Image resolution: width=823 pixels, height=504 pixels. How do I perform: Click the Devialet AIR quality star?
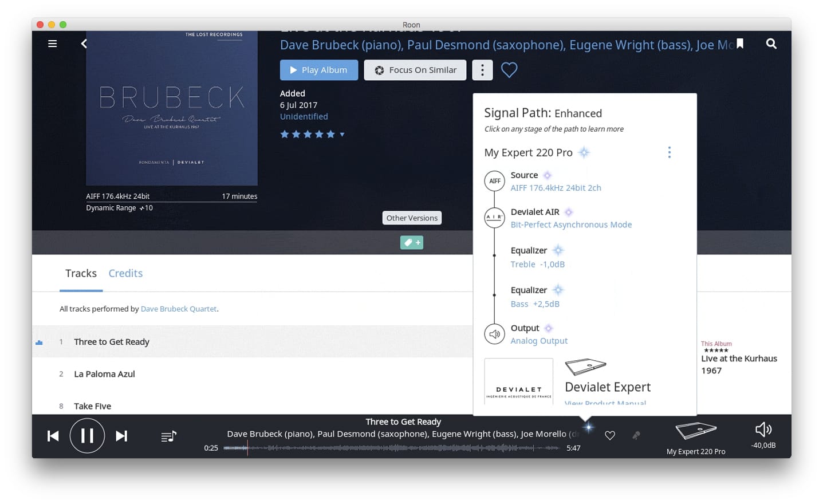coord(569,212)
